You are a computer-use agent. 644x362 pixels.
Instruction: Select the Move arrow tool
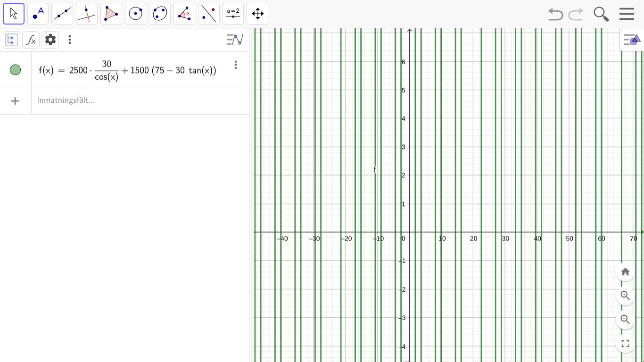(14, 14)
